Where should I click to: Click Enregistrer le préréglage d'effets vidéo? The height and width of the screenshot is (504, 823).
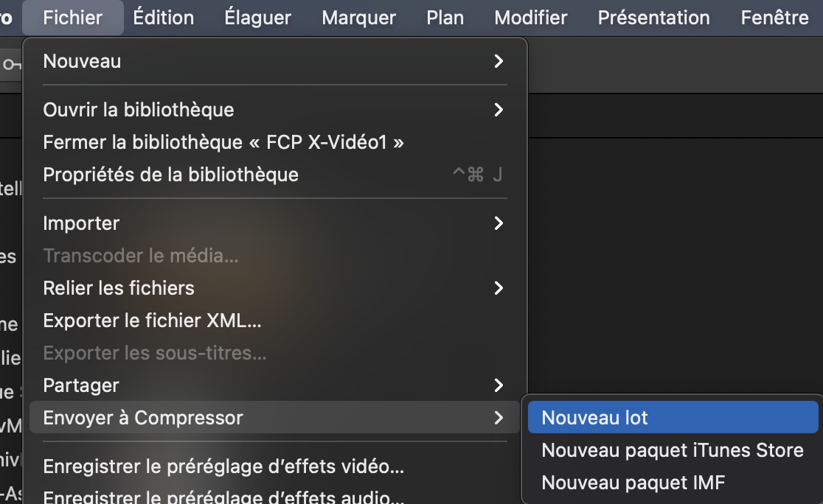[223, 466]
